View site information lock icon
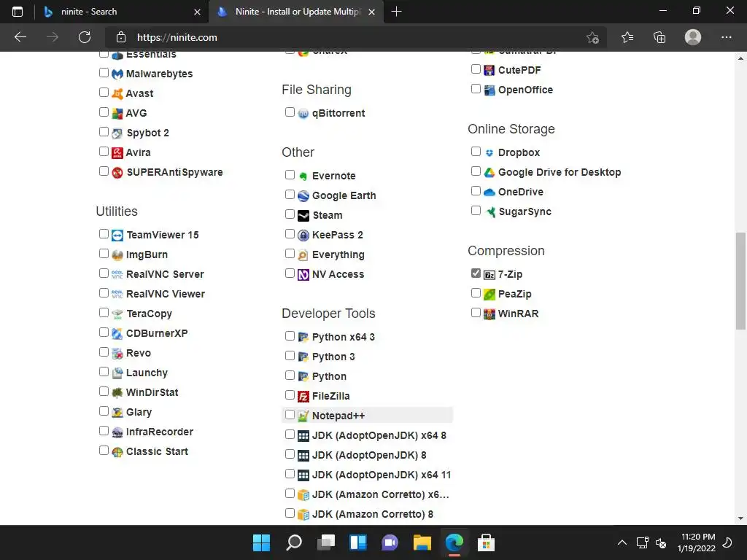 click(x=121, y=37)
